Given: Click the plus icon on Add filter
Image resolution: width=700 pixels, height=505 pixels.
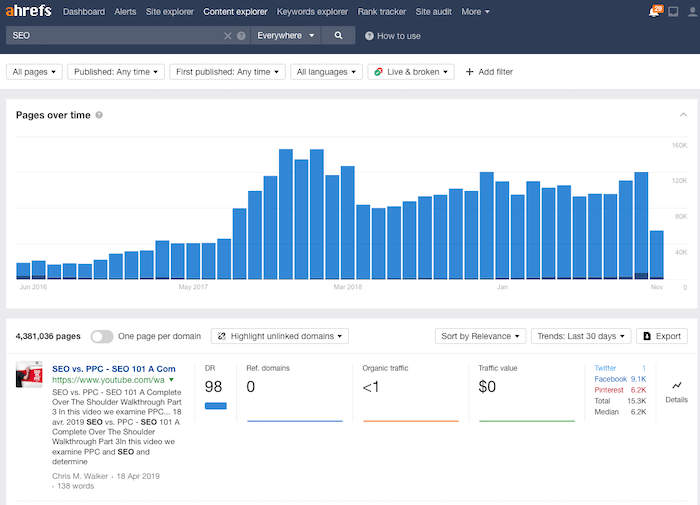Looking at the screenshot, I should [469, 71].
